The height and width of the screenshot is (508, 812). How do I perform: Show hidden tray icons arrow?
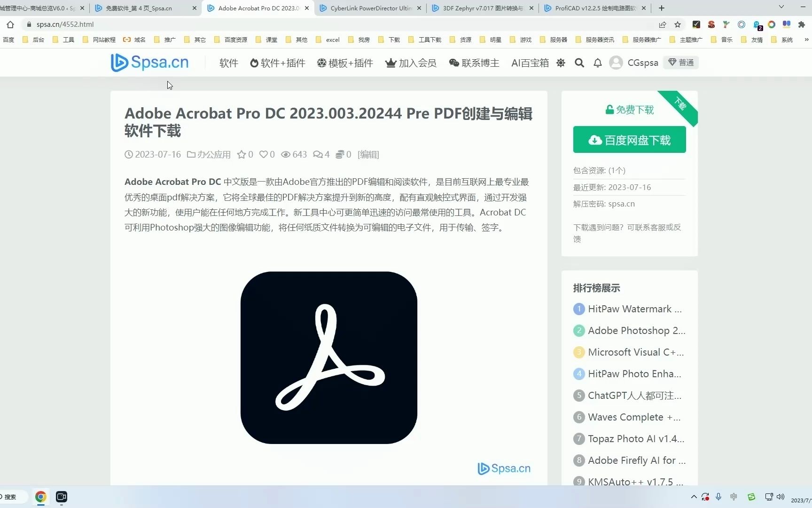[694, 497]
